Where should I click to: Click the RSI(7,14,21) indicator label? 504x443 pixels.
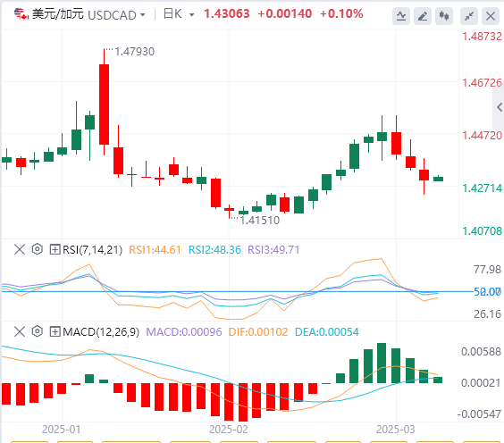(x=93, y=249)
